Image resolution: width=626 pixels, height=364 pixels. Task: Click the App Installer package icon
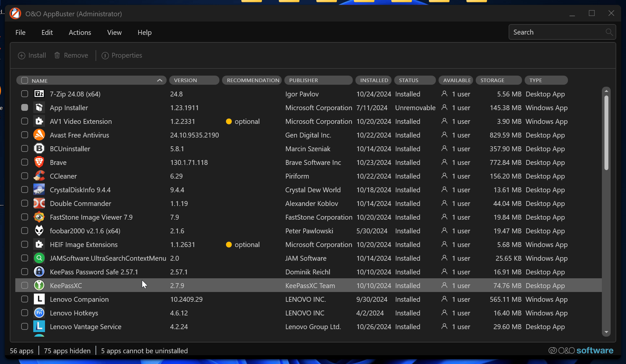tap(39, 108)
